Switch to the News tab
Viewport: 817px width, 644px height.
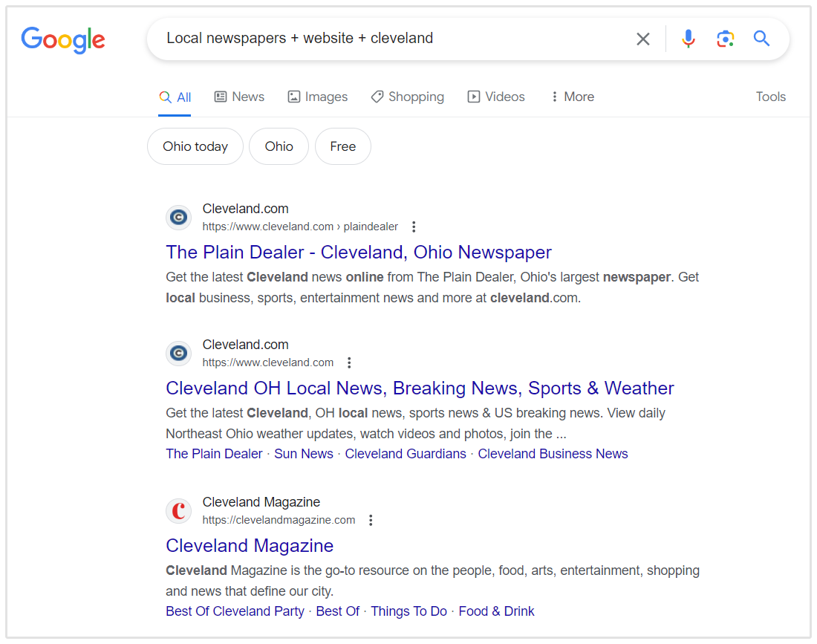[239, 97]
